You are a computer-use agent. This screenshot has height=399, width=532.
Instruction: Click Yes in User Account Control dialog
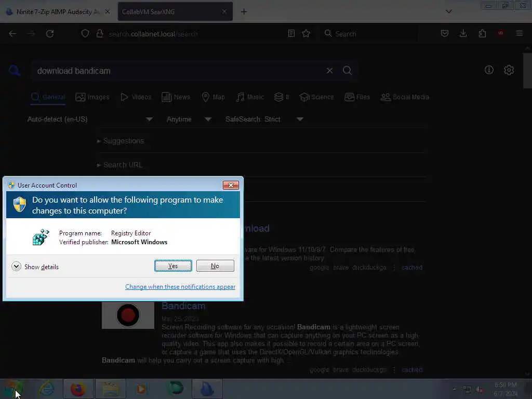pyautogui.click(x=173, y=265)
